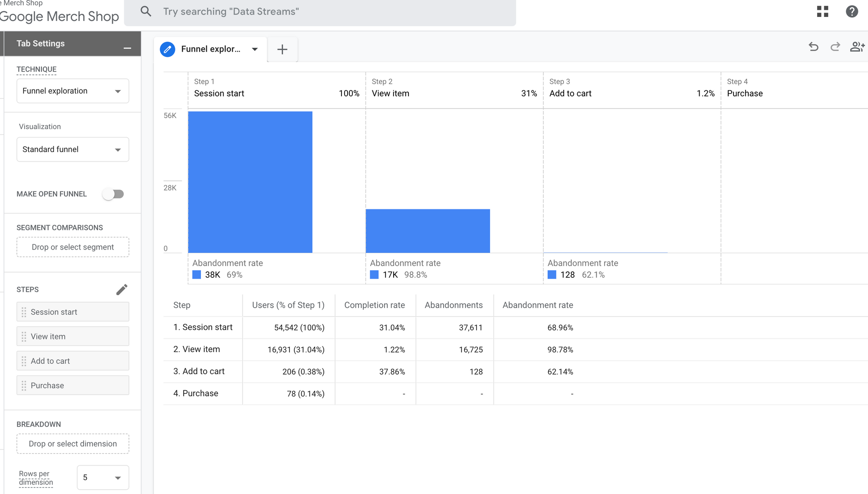Click the search magnifier icon

(146, 11)
